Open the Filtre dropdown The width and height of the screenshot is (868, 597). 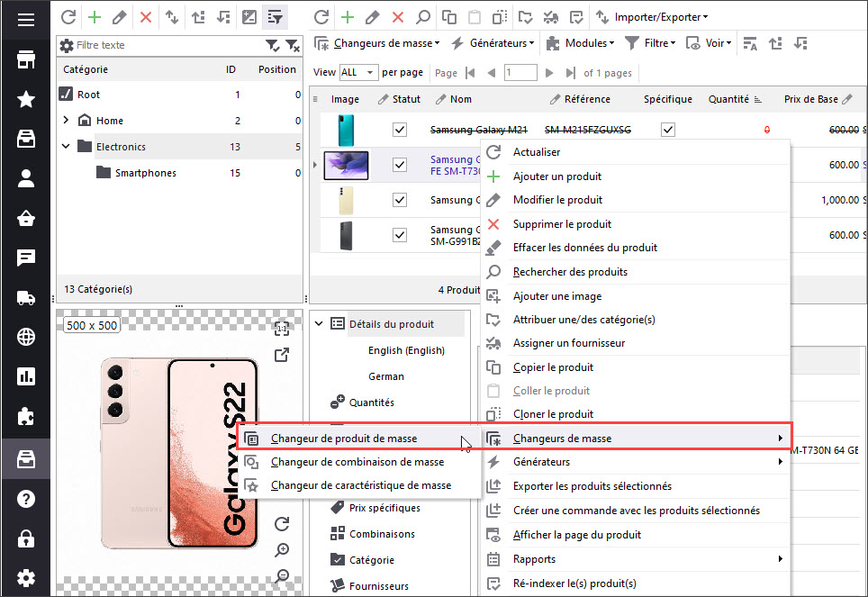(650, 43)
